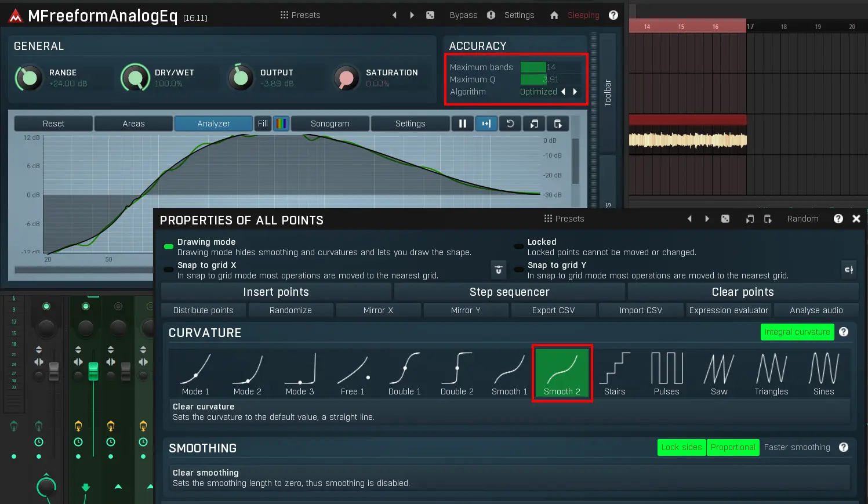Viewport: 868px width, 504px height.
Task: Open the plugin home icon
Action: pos(554,15)
